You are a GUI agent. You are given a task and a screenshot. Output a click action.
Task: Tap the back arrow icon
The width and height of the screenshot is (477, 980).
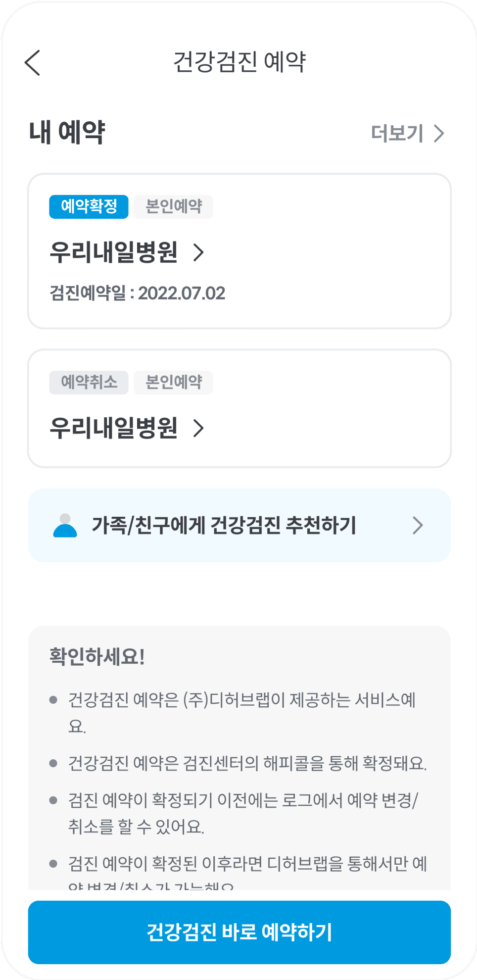click(33, 63)
